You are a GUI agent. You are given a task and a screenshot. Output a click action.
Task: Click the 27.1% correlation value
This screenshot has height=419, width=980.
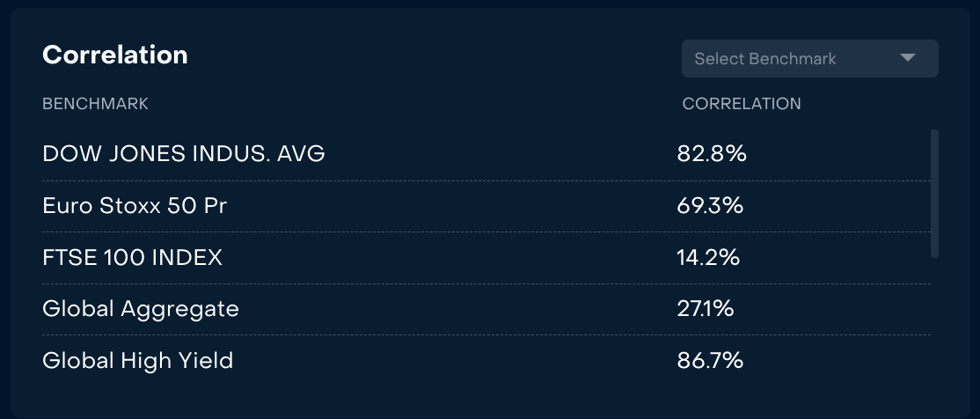[x=705, y=309]
